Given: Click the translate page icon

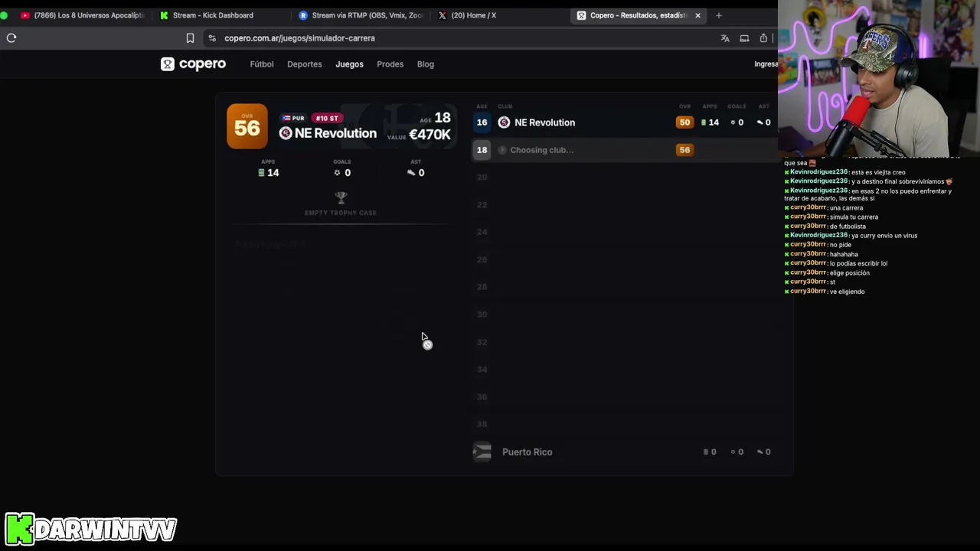Looking at the screenshot, I should point(725,38).
